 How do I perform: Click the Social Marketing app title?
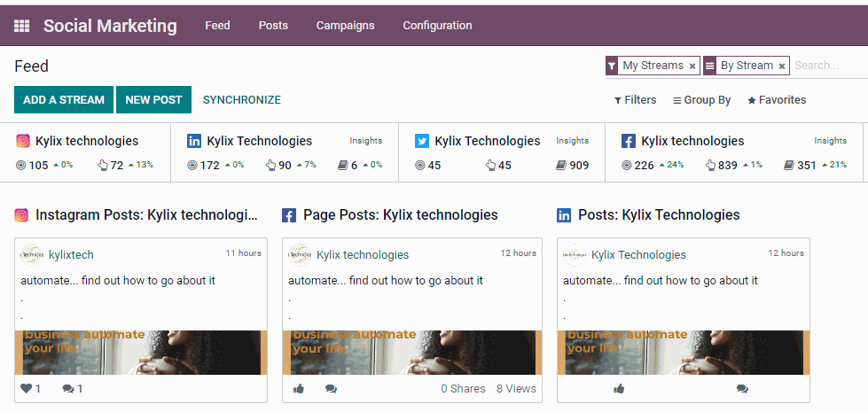pos(110,26)
